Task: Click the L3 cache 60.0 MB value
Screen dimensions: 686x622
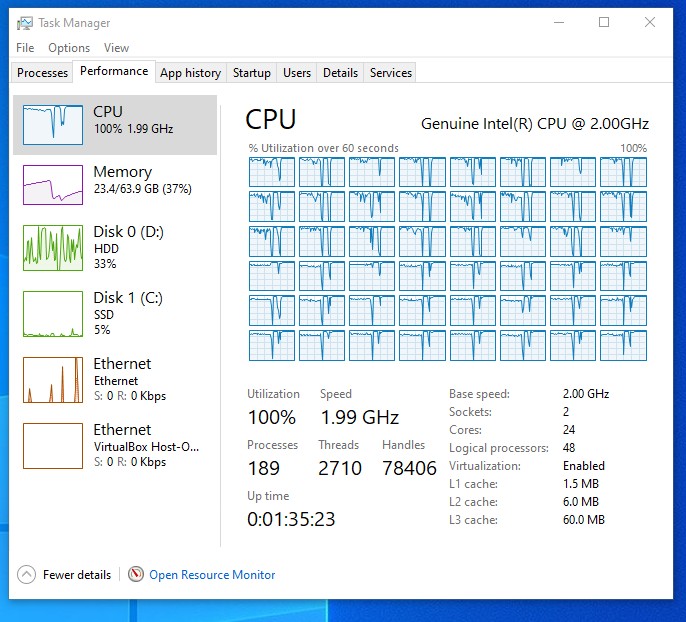Action: (584, 520)
